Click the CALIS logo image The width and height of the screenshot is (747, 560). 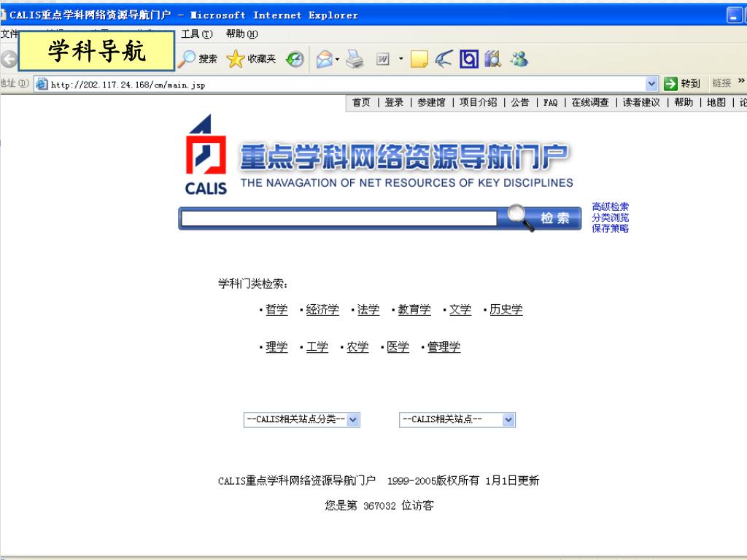[205, 155]
